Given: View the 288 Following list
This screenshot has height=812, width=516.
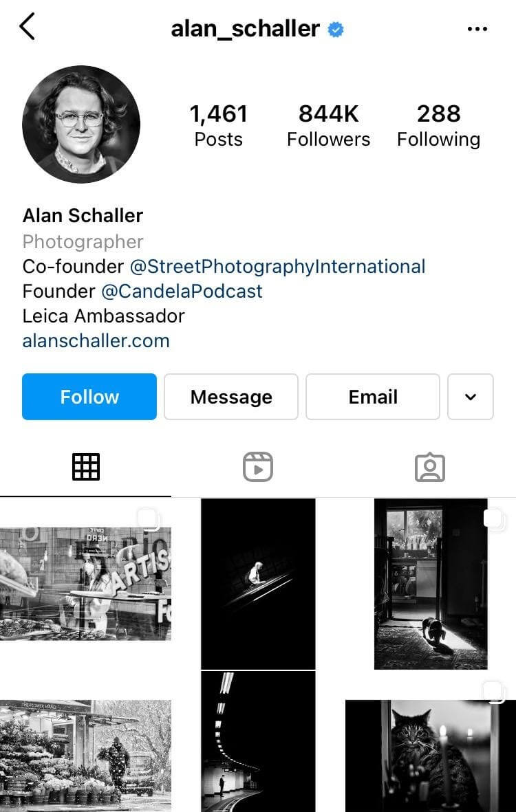Looking at the screenshot, I should [439, 126].
